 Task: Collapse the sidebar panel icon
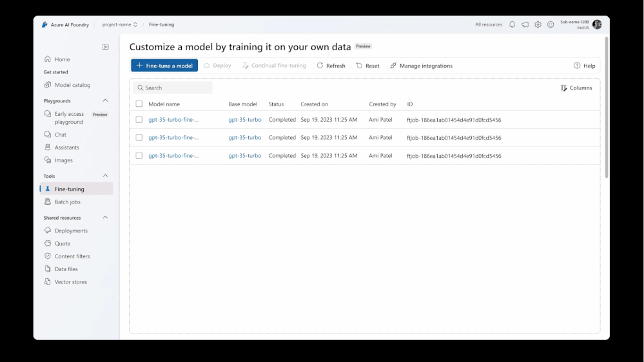click(x=106, y=47)
